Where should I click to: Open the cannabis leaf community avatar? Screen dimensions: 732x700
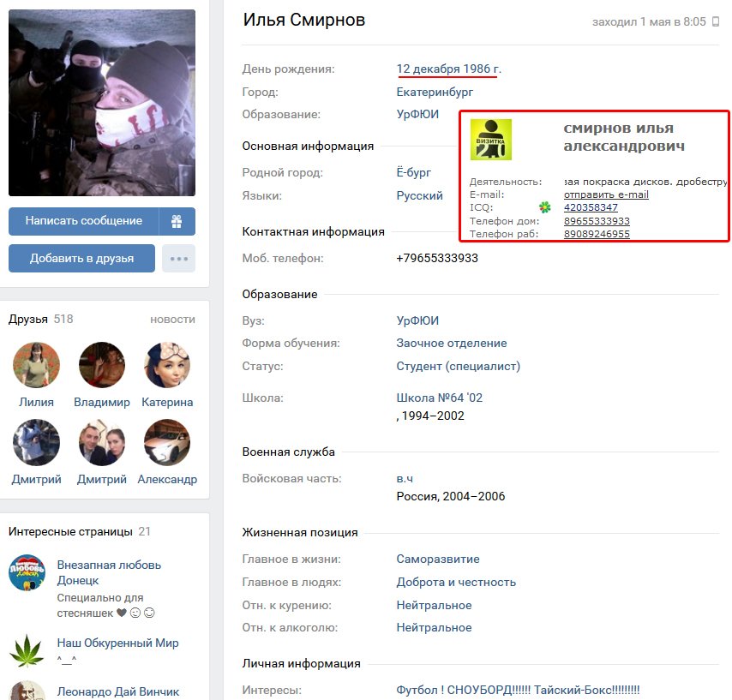click(27, 650)
